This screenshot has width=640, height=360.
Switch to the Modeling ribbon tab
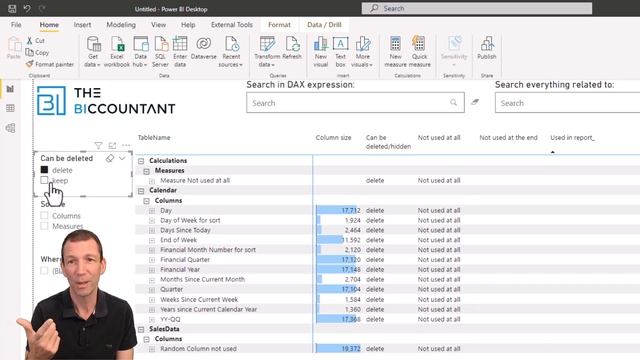(121, 25)
